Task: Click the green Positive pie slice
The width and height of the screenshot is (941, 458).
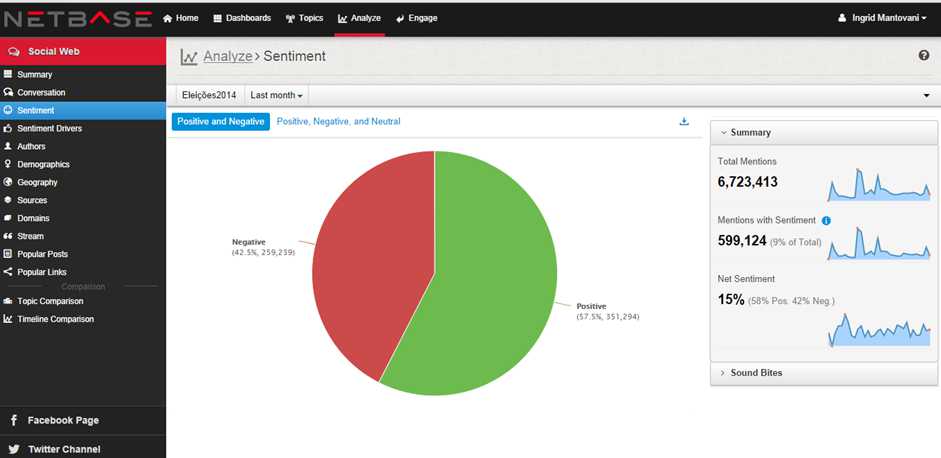Action: tap(480, 290)
